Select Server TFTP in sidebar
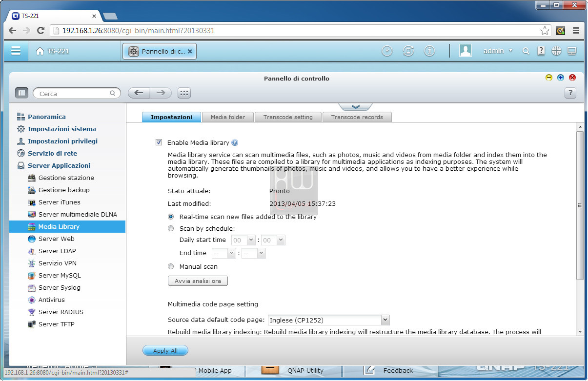Image resolution: width=588 pixels, height=381 pixels. tap(57, 324)
